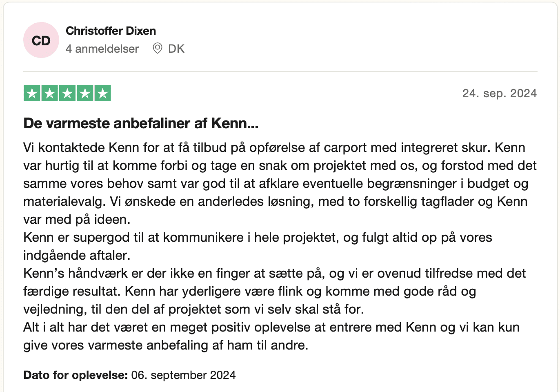Click the fourth green rating star

pyautogui.click(x=85, y=94)
